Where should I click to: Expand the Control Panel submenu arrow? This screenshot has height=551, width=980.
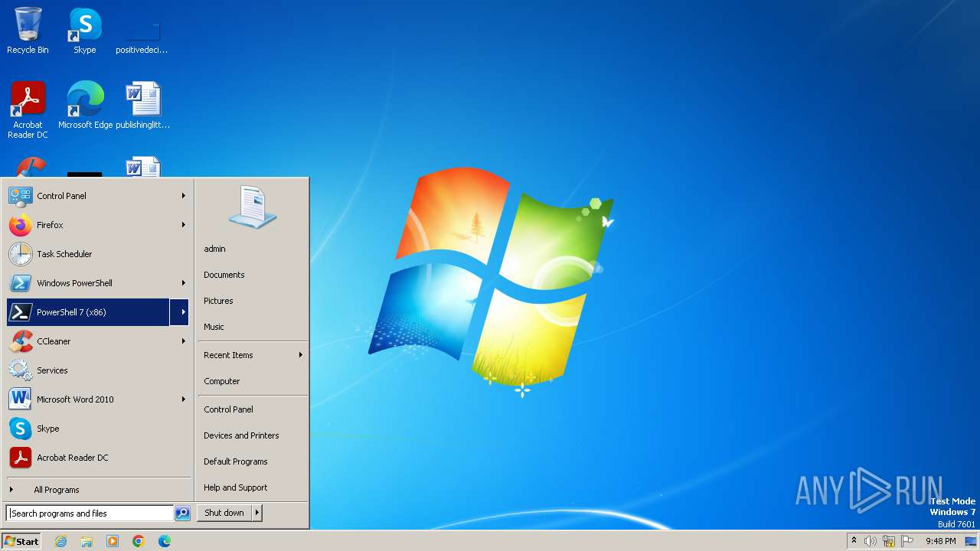(x=184, y=196)
